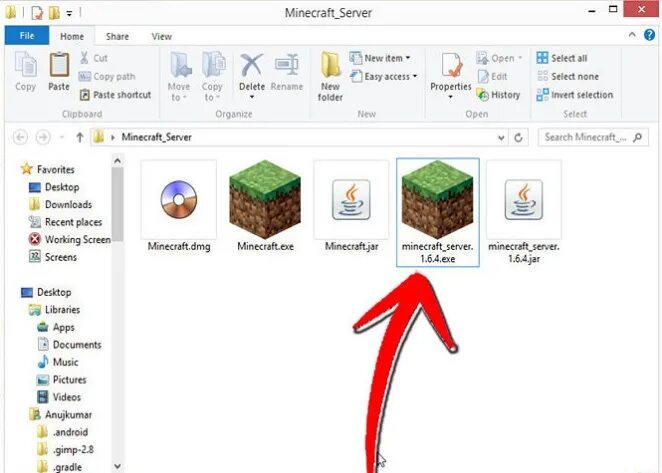The image size is (662, 473).
Task: Open the .gimp-2.8 folder
Action: click(x=65, y=449)
